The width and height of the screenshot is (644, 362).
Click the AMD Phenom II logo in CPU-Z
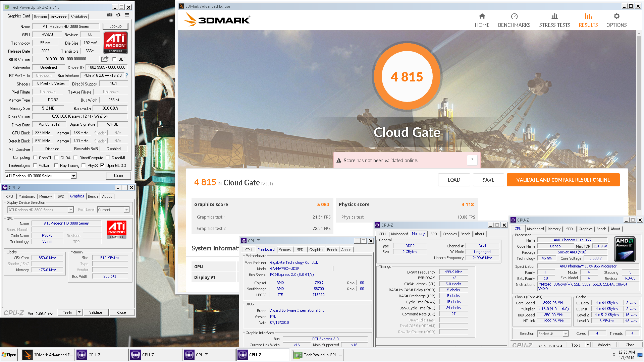coord(625,249)
